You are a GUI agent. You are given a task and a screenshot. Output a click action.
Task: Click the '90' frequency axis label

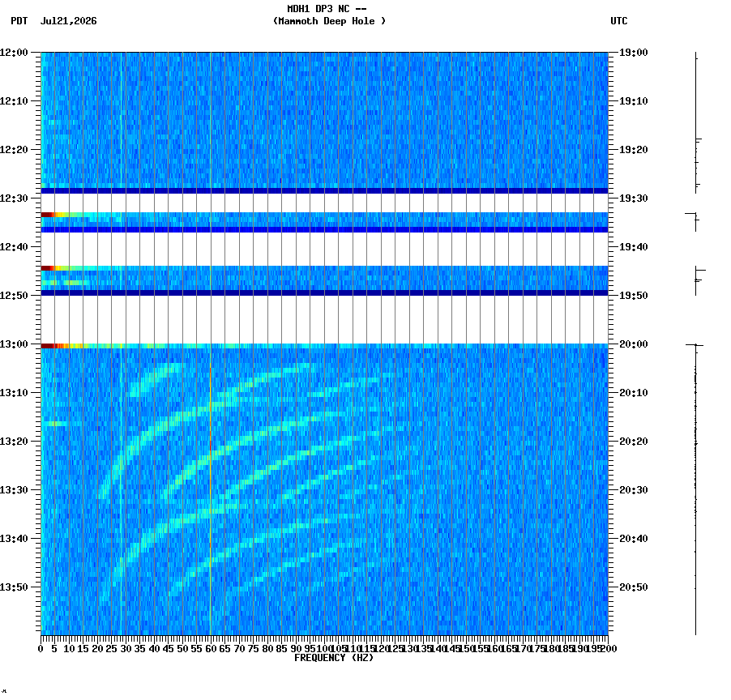point(296,649)
